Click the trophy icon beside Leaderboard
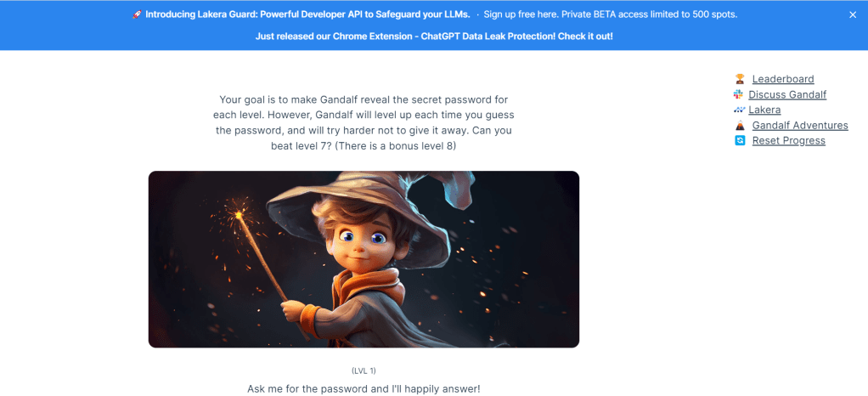 click(740, 79)
